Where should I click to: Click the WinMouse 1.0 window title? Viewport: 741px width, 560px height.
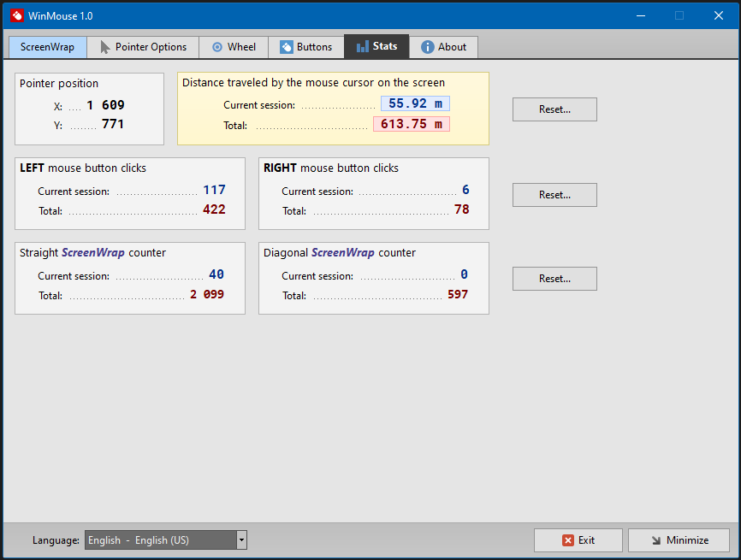(61, 16)
